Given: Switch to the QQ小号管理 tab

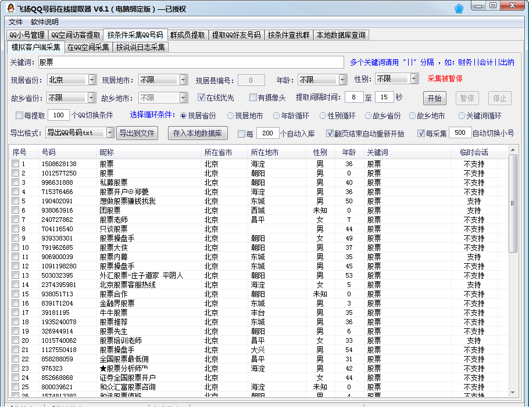Looking at the screenshot, I should click(x=27, y=35).
